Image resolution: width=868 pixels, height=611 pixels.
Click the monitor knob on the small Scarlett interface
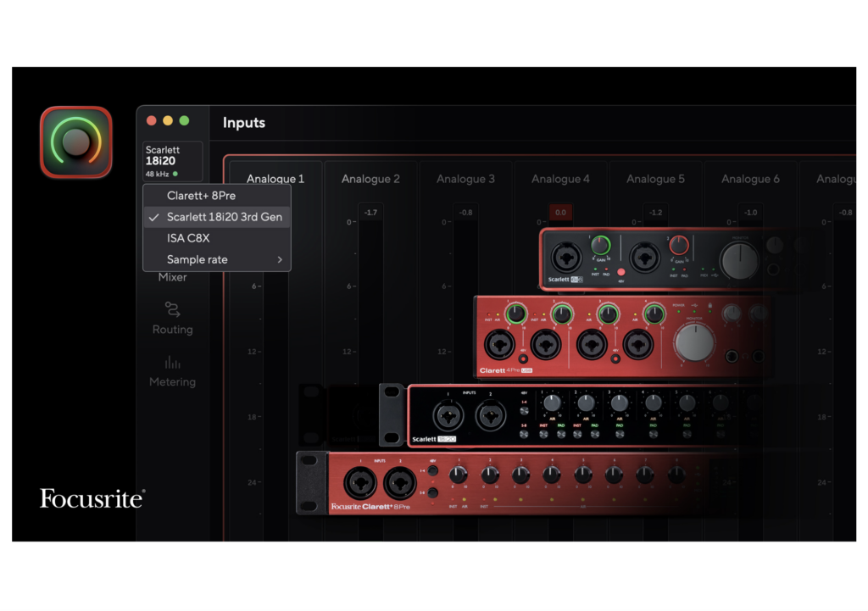[739, 260]
